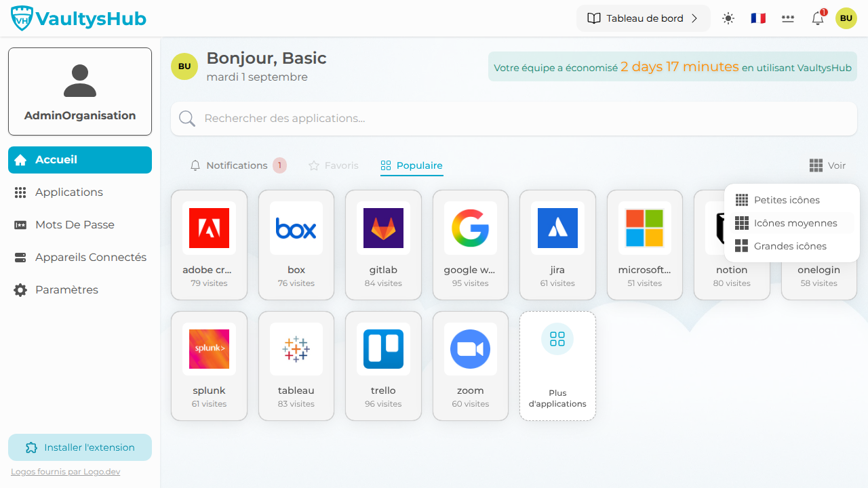Image resolution: width=868 pixels, height=488 pixels.
Task: Open the Adobe Creative Cloud app icon
Action: (209, 228)
